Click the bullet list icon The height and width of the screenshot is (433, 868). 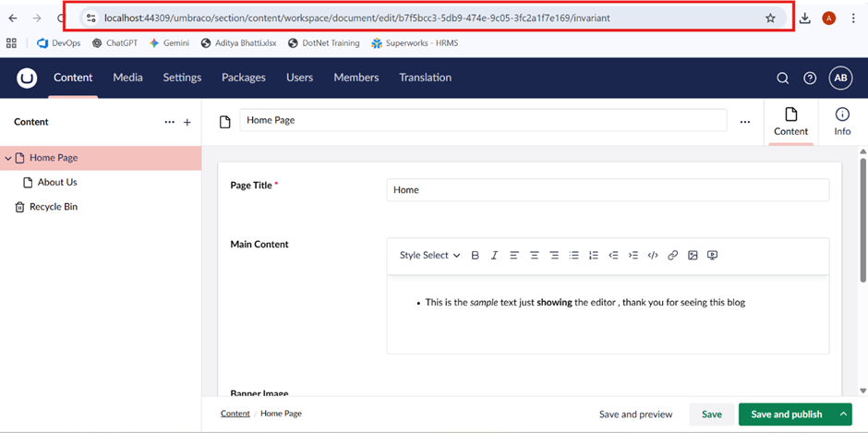click(x=573, y=256)
